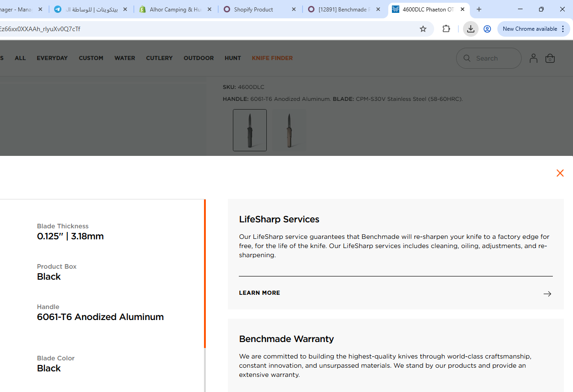Click the LifeSharp Services heading
The image size is (573, 392).
[279, 219]
